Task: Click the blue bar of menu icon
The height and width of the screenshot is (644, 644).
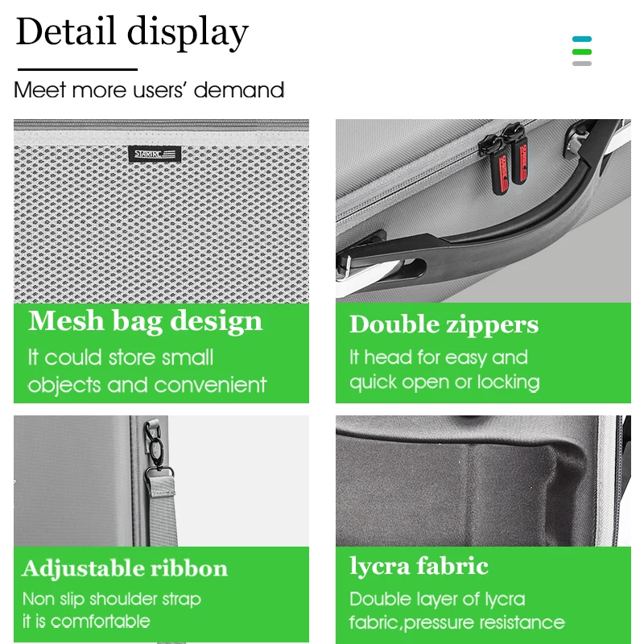Action: pos(581,39)
